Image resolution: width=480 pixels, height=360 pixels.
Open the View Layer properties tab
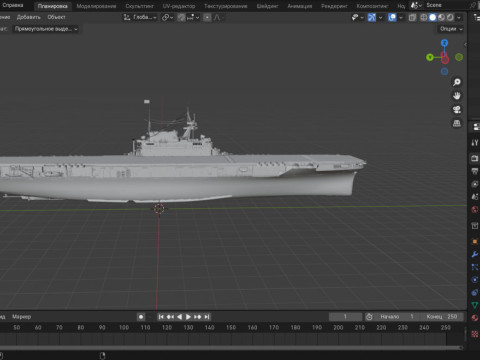point(475,184)
